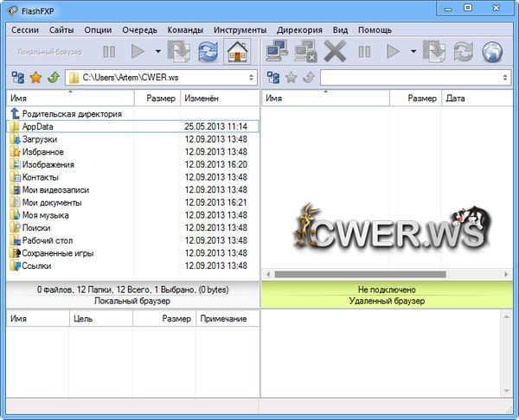
Task: Click the green up-directory arrow beside local path
Action: [54, 78]
